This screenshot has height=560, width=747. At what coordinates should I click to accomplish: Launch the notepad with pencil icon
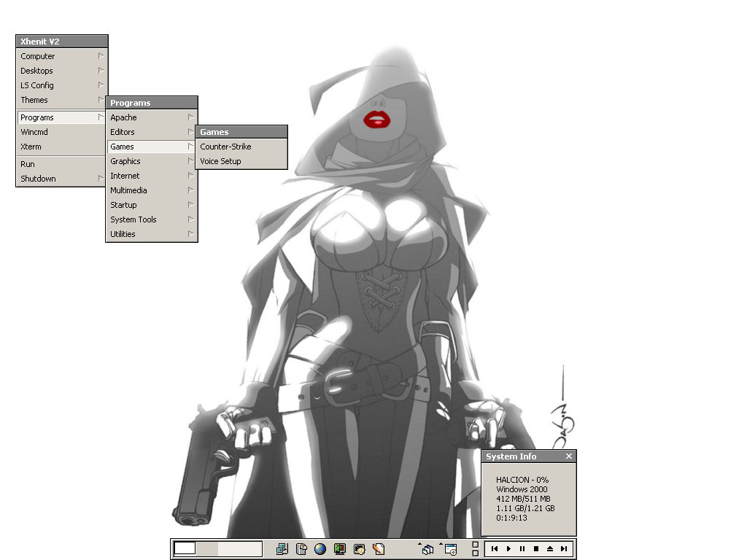[379, 549]
